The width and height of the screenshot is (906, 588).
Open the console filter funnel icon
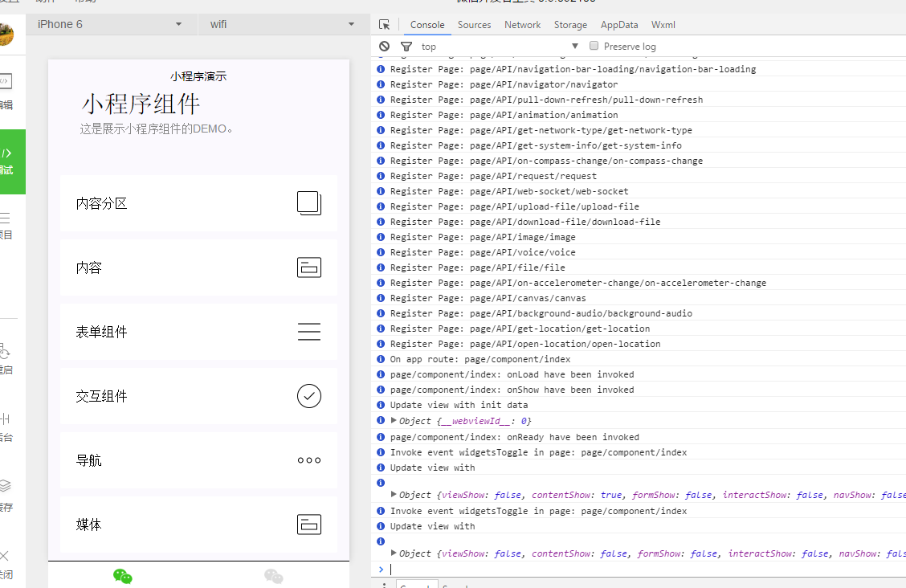point(406,47)
